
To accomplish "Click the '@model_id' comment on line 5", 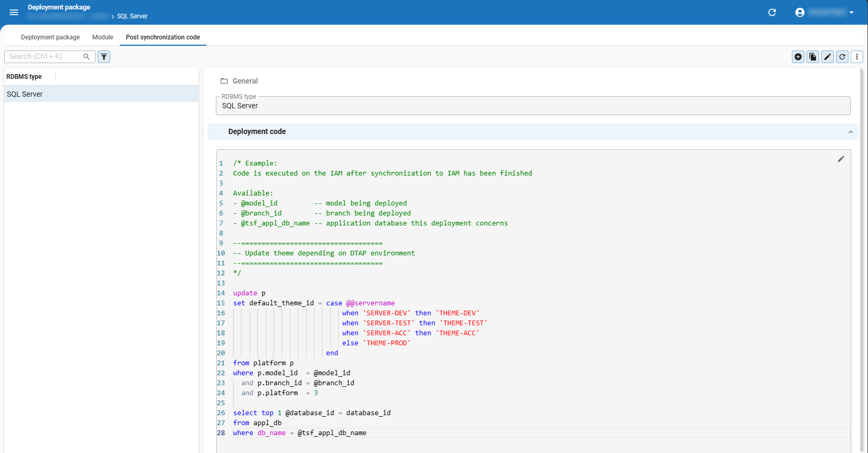I will [x=259, y=203].
